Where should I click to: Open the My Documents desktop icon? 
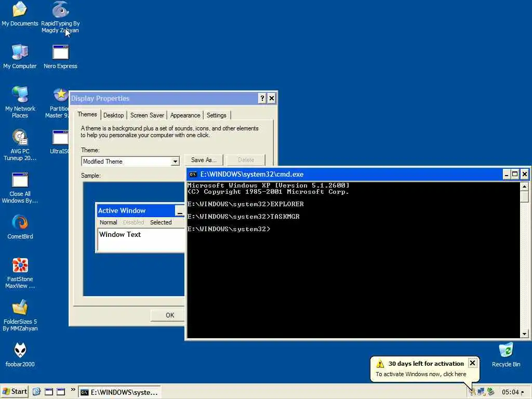click(20, 14)
